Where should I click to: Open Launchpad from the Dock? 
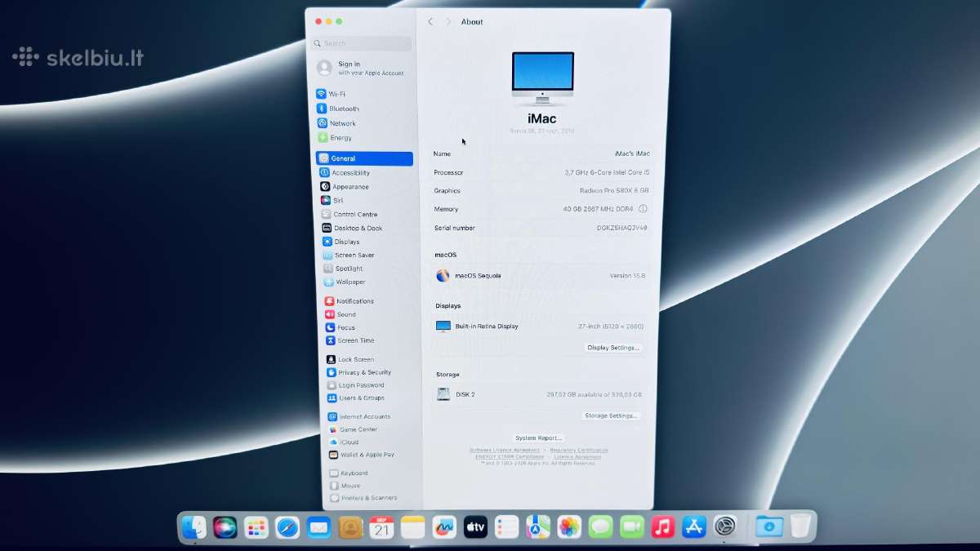click(x=256, y=527)
